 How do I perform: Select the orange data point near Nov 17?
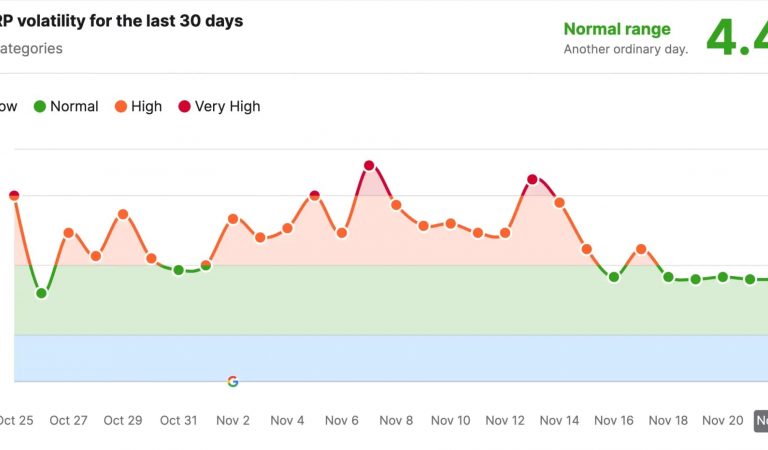pos(641,249)
